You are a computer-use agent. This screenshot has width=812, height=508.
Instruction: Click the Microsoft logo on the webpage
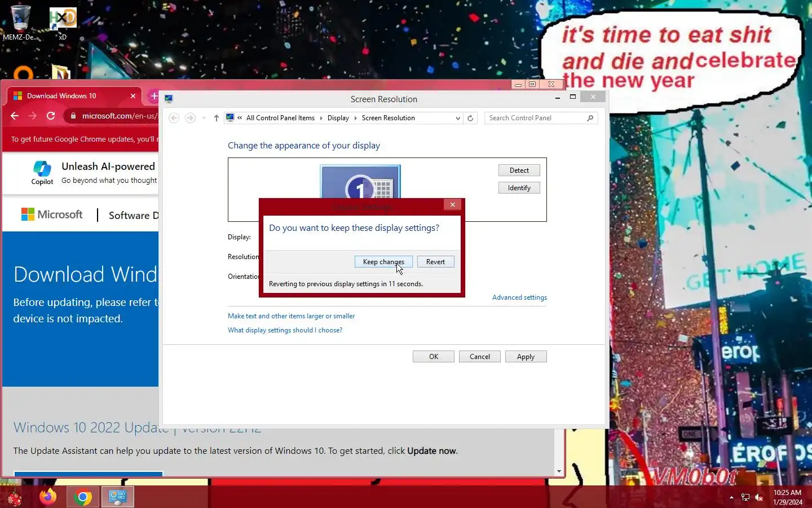coord(52,214)
